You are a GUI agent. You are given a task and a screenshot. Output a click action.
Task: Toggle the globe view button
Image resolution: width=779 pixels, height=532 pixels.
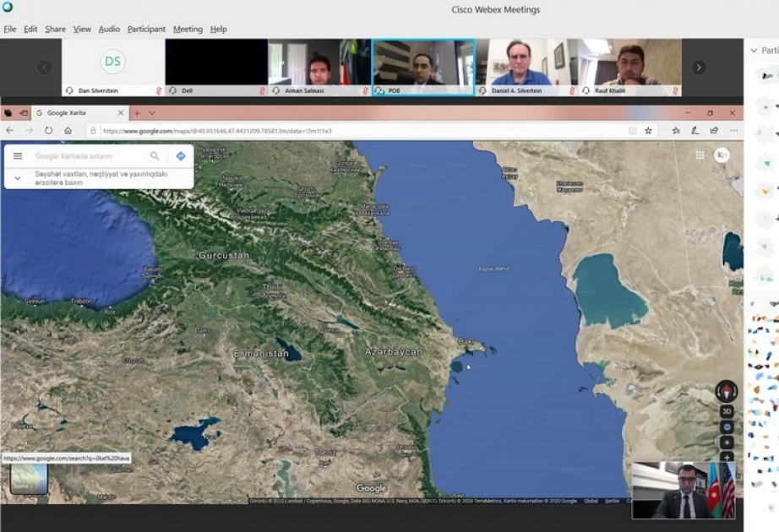(727, 426)
